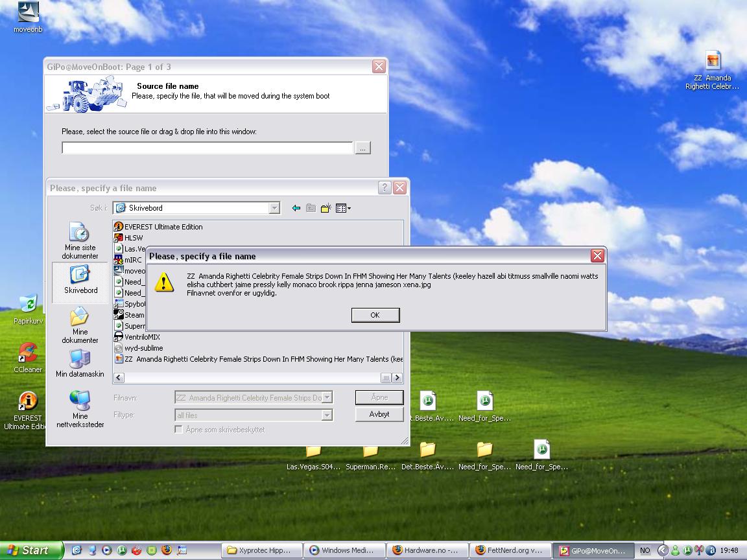Launch Windows Media Player from quick launch
747x560 pixels.
107,550
